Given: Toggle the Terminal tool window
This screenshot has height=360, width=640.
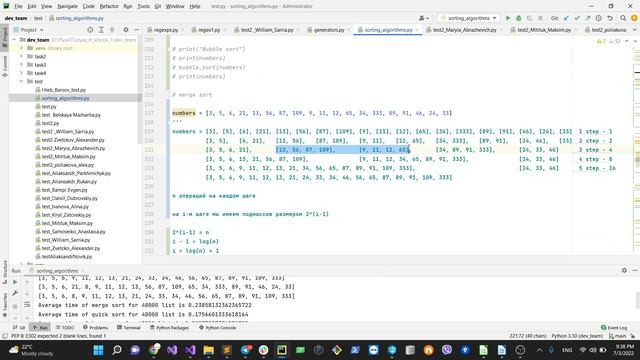Looking at the screenshot, I should (x=129, y=327).
